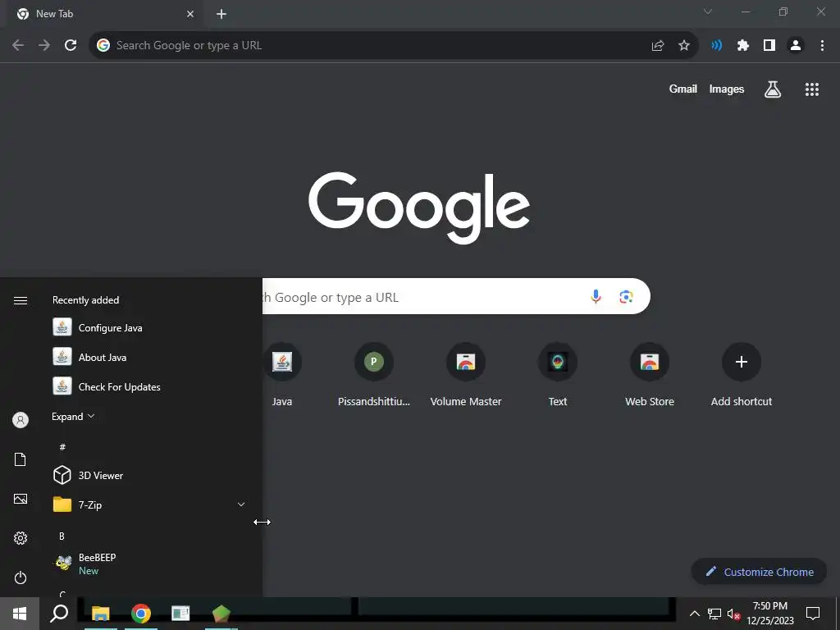Expand the 7-Zip folder chevron
This screenshot has height=630, width=840.
coord(241,504)
